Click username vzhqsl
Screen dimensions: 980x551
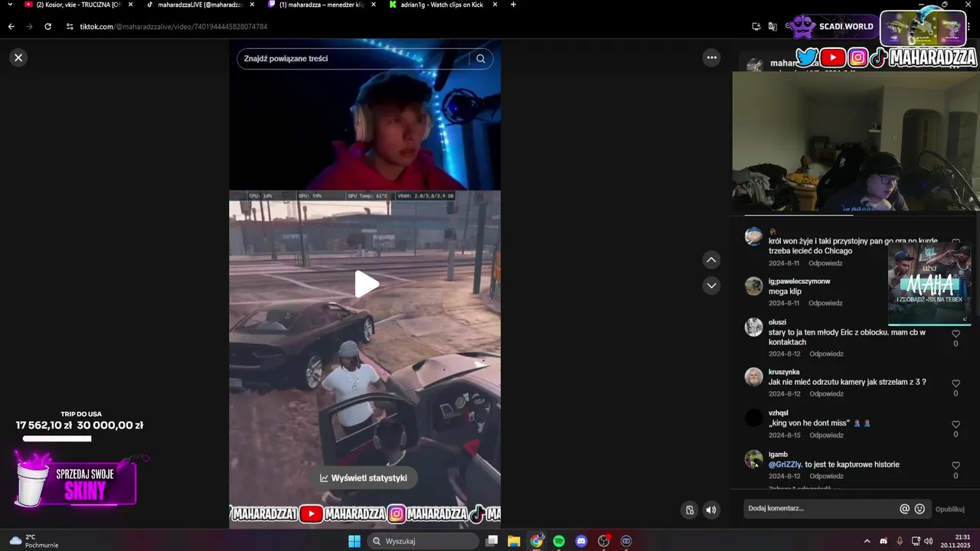779,412
